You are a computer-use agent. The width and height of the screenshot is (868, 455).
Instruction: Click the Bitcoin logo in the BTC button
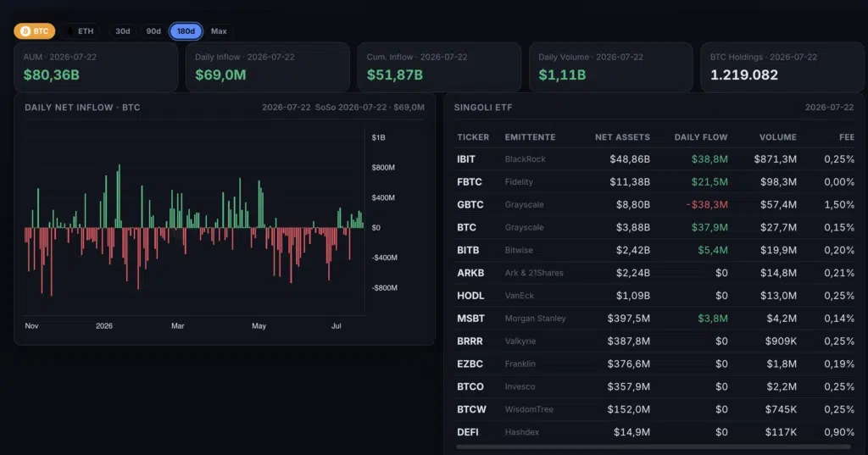coord(25,31)
